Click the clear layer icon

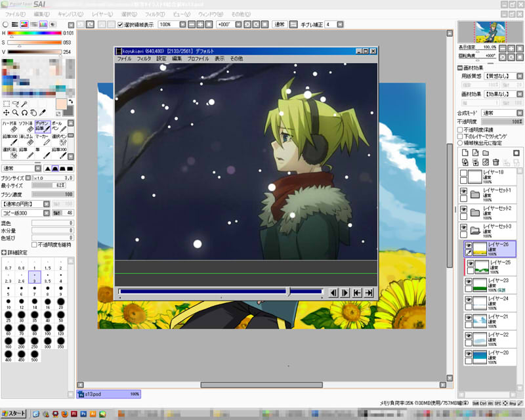coord(486,163)
